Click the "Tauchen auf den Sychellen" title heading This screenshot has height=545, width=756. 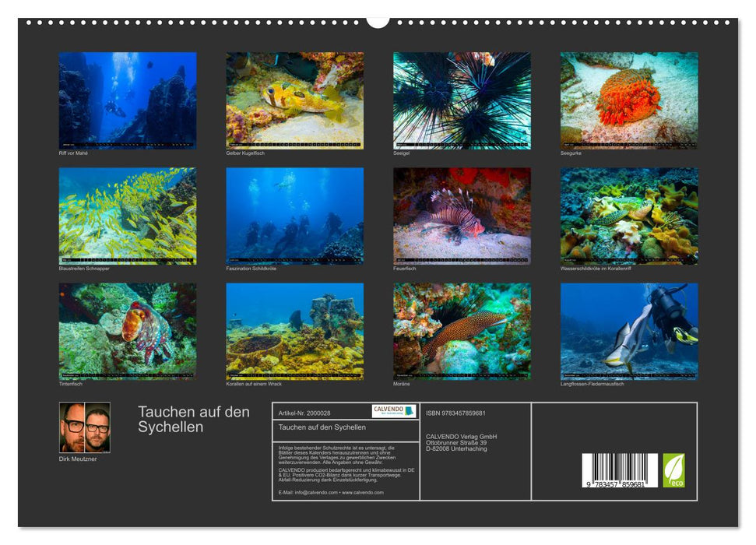(x=194, y=420)
